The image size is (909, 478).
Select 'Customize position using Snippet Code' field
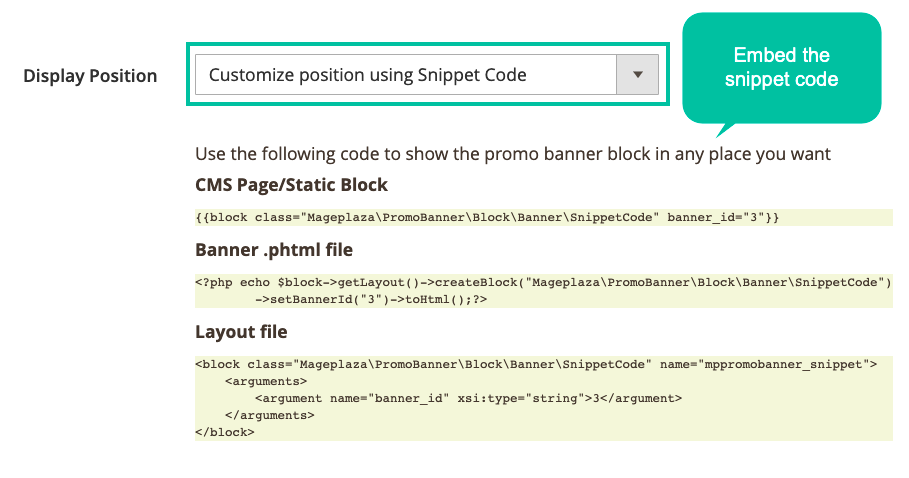pos(427,75)
